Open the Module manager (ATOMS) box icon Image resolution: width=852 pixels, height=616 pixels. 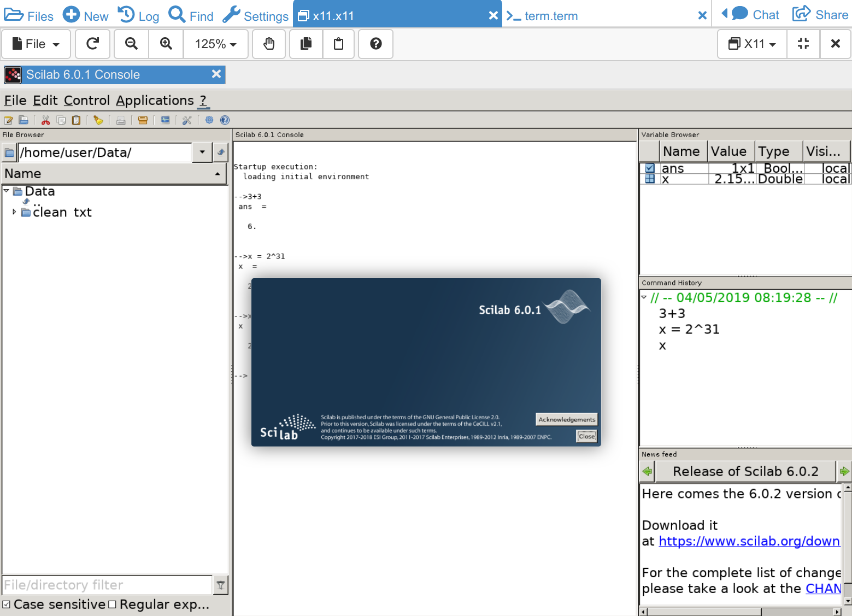[143, 120]
